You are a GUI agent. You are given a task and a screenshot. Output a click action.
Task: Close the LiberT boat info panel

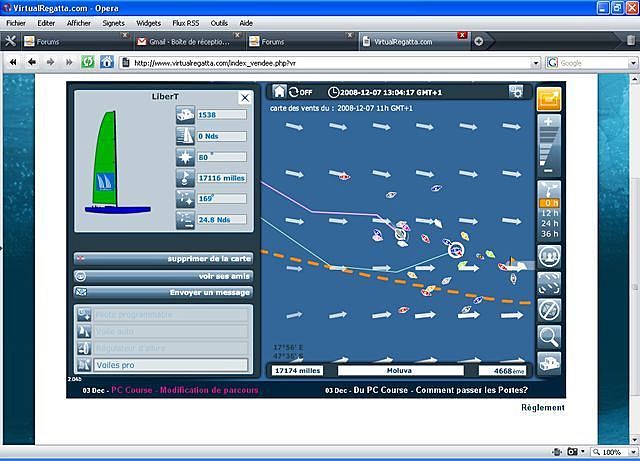click(x=245, y=98)
